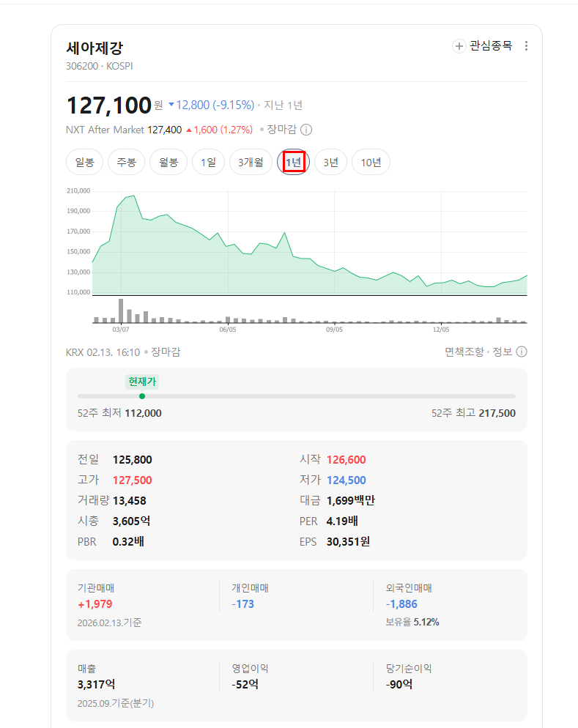The width and height of the screenshot is (578, 728).
Task: Click the 세아제강 stock title
Action: coord(95,48)
